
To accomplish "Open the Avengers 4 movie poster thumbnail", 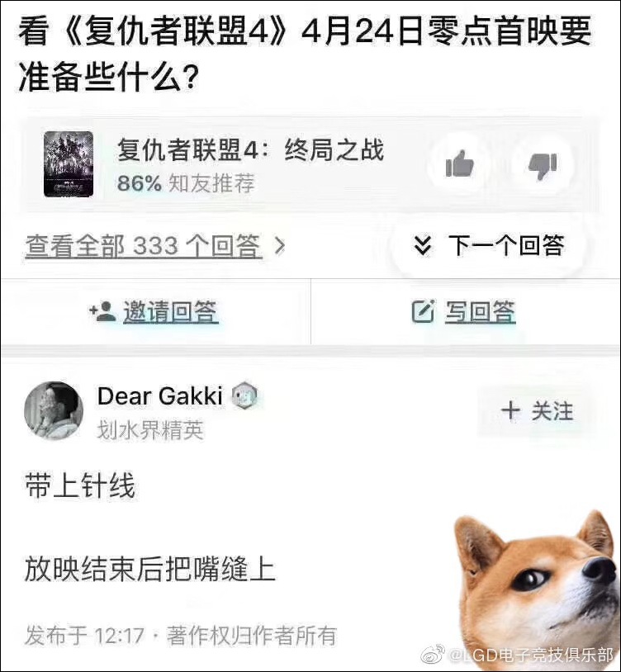I will coord(69,163).
